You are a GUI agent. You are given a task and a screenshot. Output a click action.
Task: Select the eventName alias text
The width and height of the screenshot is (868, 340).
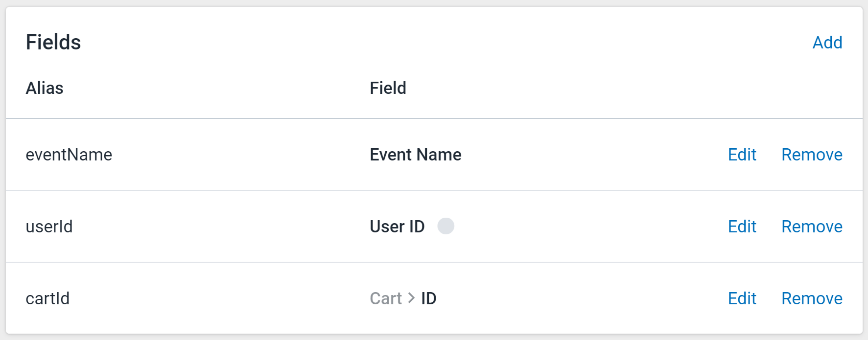(x=69, y=155)
